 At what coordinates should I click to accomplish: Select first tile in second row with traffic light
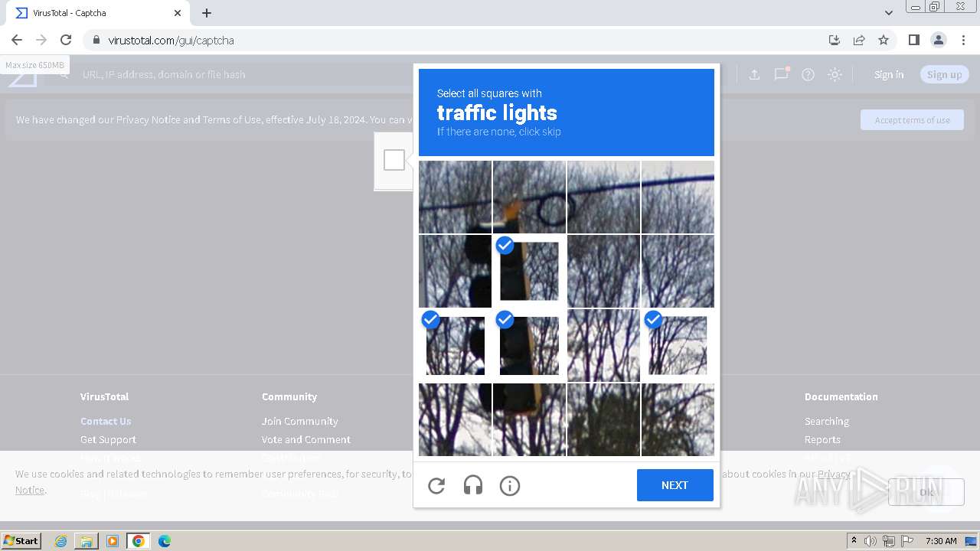(455, 271)
